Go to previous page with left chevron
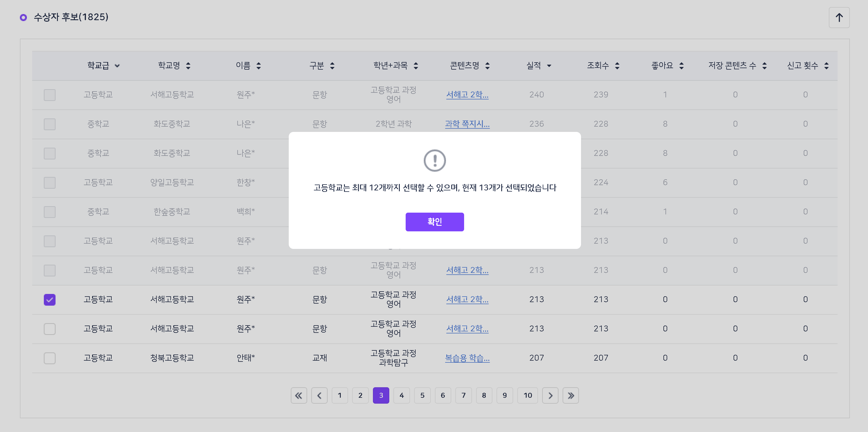The height and width of the screenshot is (432, 868). [319, 395]
